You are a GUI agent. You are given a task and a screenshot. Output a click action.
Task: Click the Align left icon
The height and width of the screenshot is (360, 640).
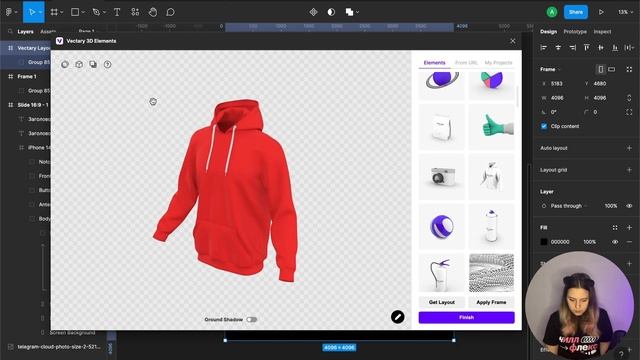[544, 48]
